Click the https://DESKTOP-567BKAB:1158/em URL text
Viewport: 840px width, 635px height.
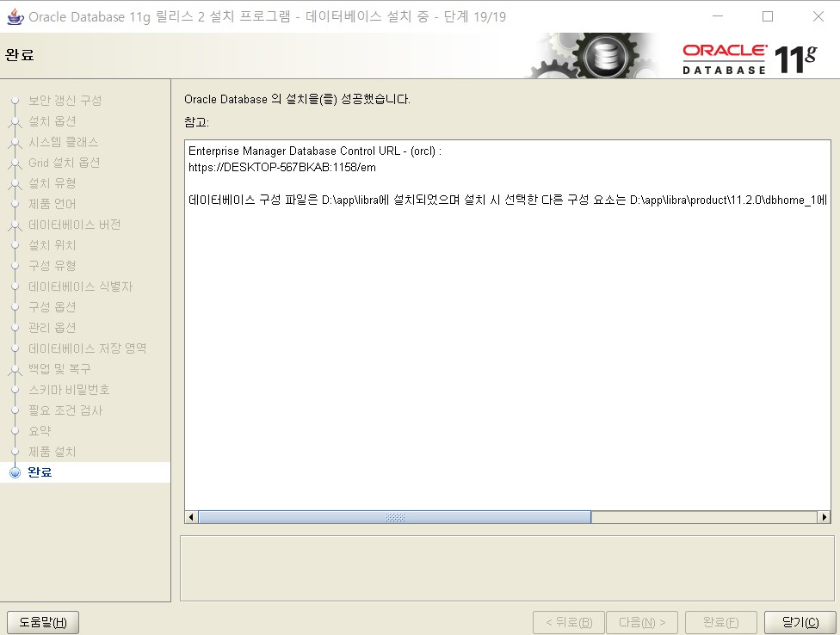point(281,168)
